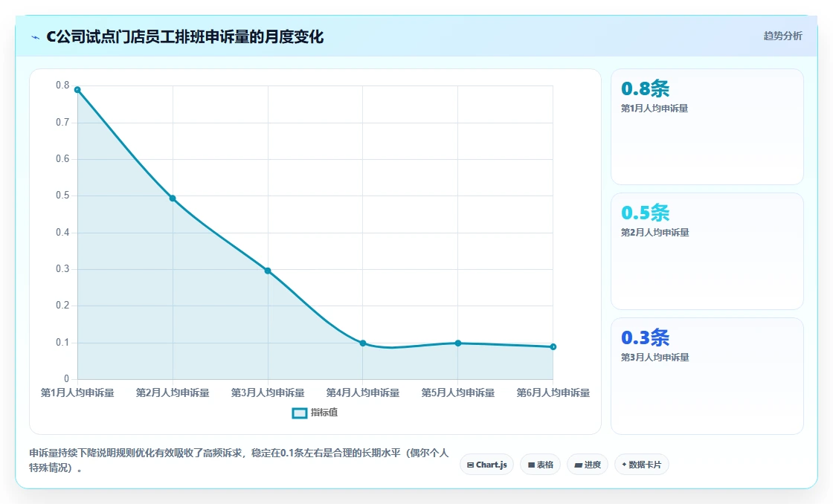Click the 第1月 data point on the line
The width and height of the screenshot is (833, 504).
click(77, 90)
